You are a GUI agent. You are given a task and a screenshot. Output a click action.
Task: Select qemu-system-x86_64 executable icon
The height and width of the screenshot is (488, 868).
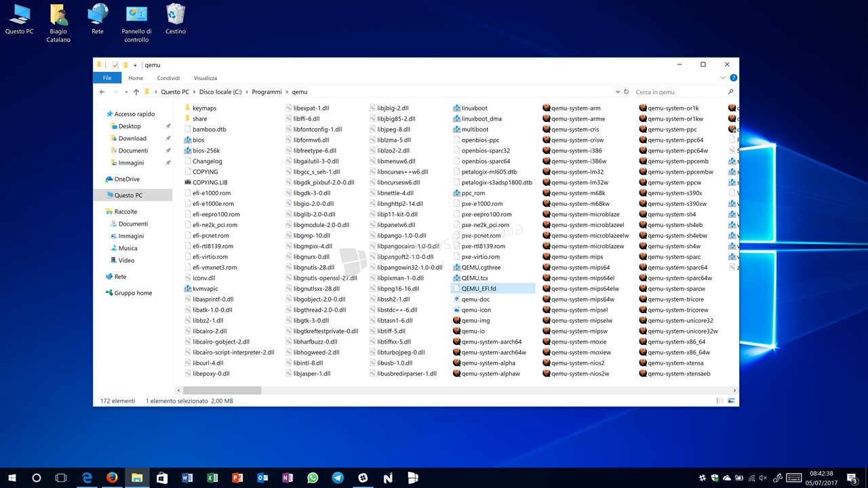point(643,342)
